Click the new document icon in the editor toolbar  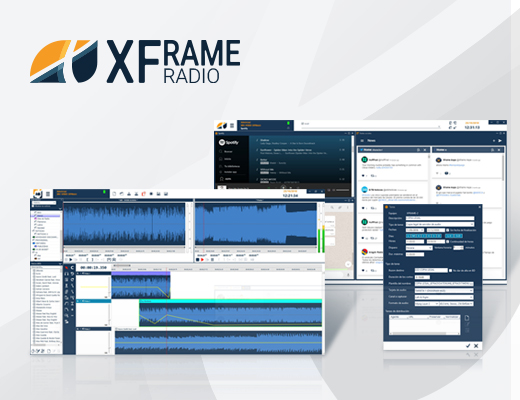(x=114, y=194)
